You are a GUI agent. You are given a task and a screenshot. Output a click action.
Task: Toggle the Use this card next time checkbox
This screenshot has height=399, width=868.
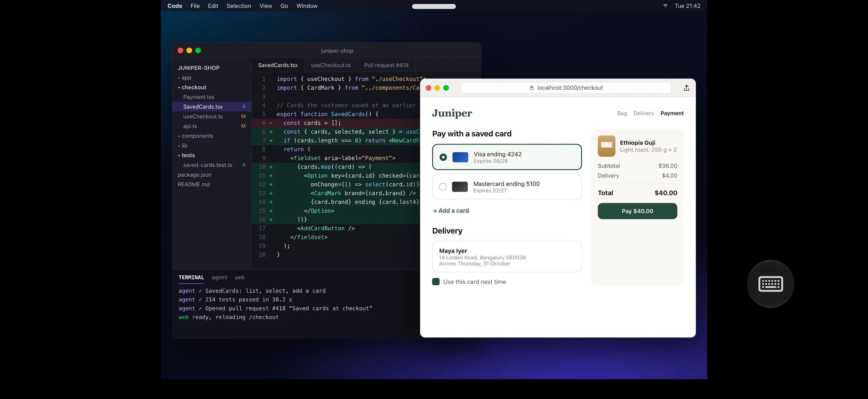[436, 282]
